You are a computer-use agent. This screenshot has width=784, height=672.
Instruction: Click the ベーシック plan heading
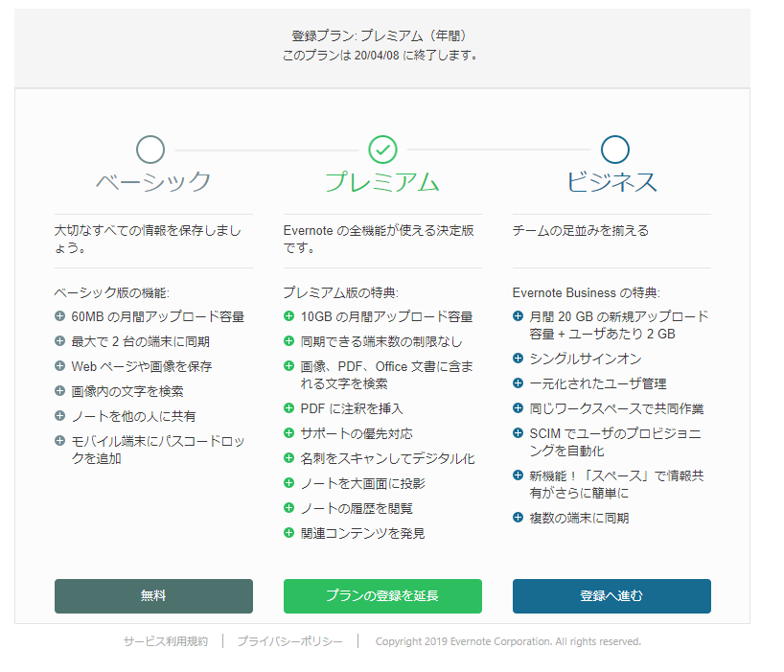tap(153, 181)
